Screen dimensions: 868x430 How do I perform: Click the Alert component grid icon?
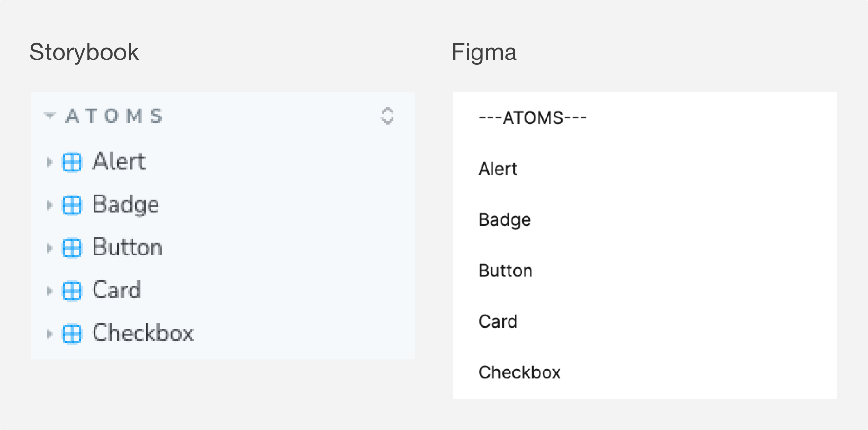point(72,162)
